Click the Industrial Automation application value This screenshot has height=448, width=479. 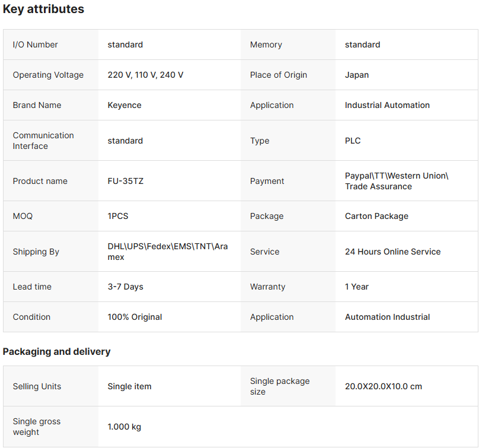coord(387,105)
